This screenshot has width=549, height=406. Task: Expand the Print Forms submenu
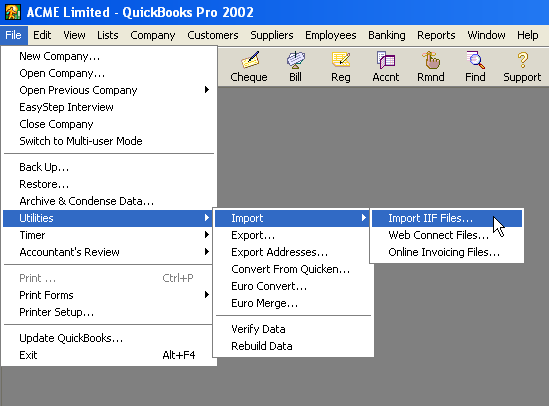pyautogui.click(x=108, y=295)
